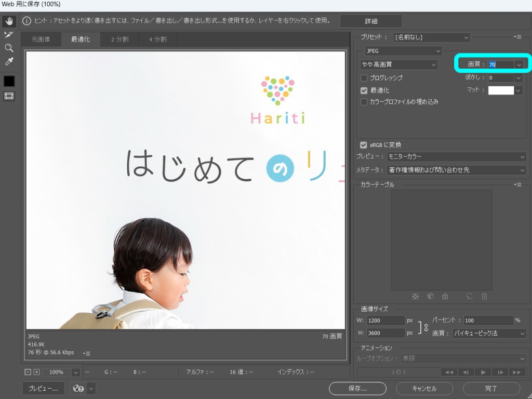Select the Zoom tool
The image size is (532, 399).
[9, 48]
